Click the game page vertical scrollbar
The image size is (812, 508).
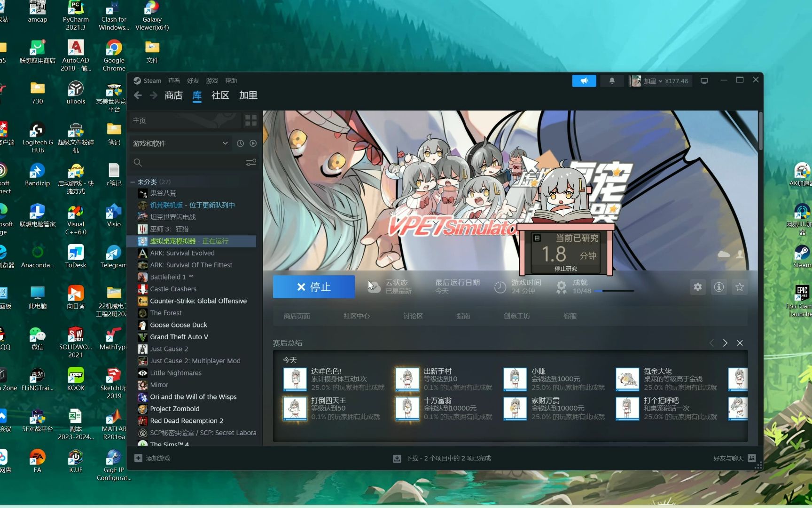[760, 132]
